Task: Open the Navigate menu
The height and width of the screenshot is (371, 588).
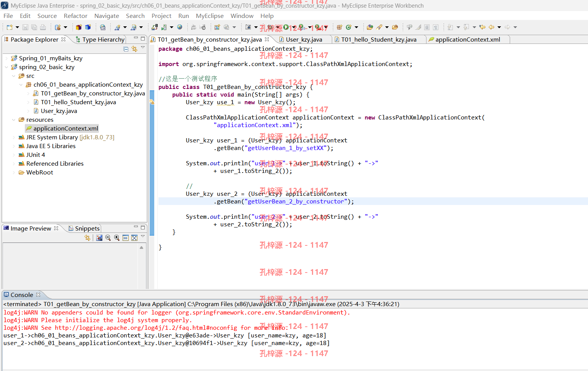Action: [107, 16]
